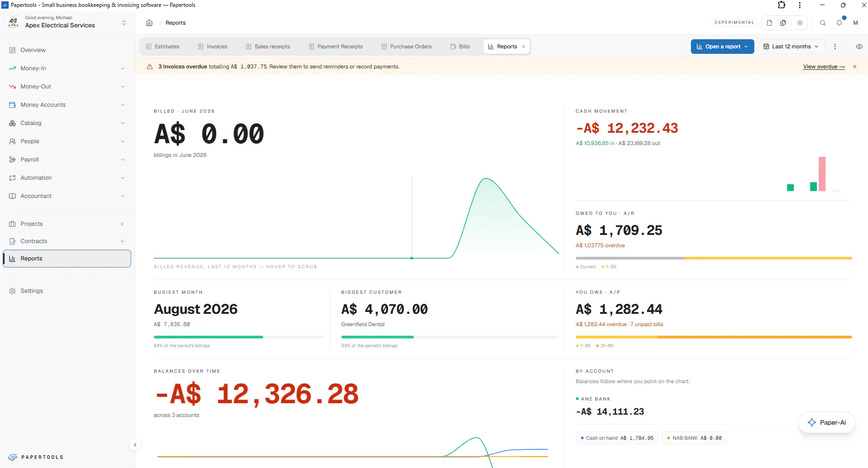The width and height of the screenshot is (868, 468).
Task: Expand the Money-In section
Action: pos(67,68)
